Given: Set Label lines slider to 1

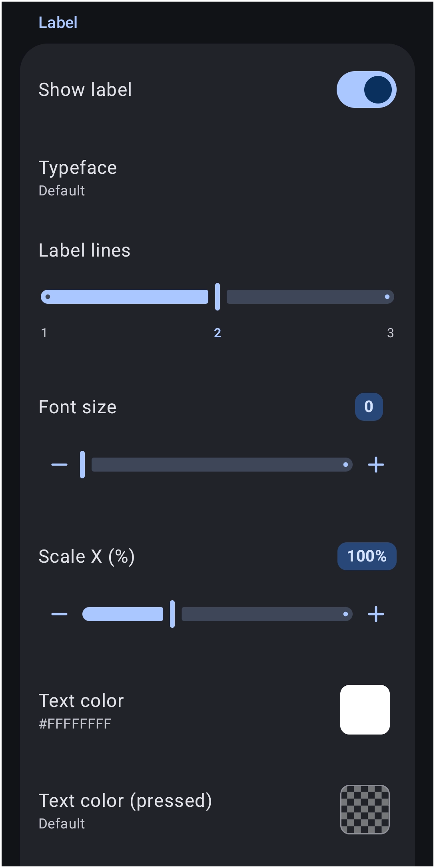Looking at the screenshot, I should (48, 297).
